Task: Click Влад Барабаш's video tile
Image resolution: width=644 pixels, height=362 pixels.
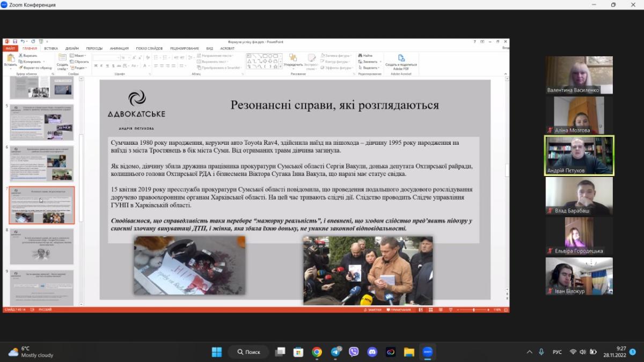Action: point(579,196)
